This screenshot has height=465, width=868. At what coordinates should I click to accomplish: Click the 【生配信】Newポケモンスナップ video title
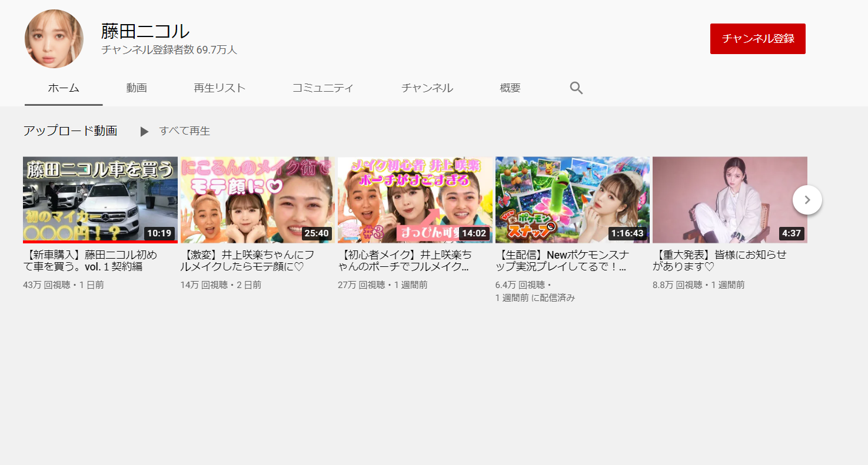click(x=563, y=260)
